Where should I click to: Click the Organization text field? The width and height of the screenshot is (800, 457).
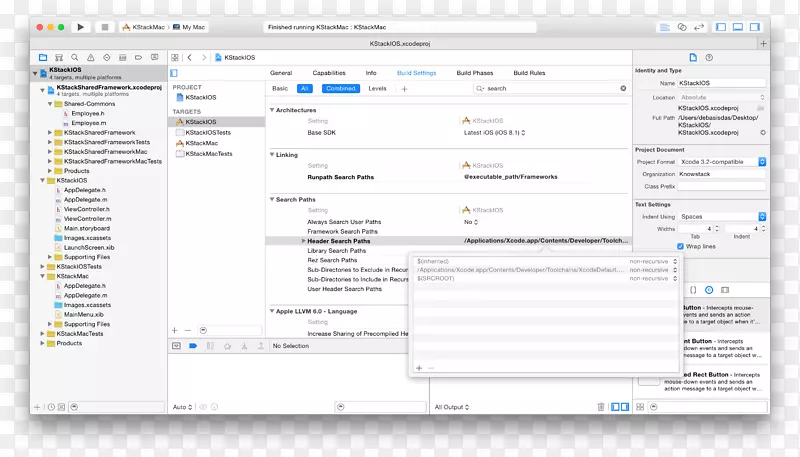pyautogui.click(x=721, y=173)
